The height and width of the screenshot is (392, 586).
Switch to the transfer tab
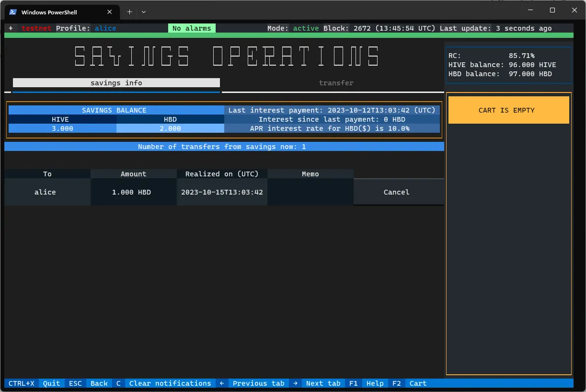click(x=336, y=83)
